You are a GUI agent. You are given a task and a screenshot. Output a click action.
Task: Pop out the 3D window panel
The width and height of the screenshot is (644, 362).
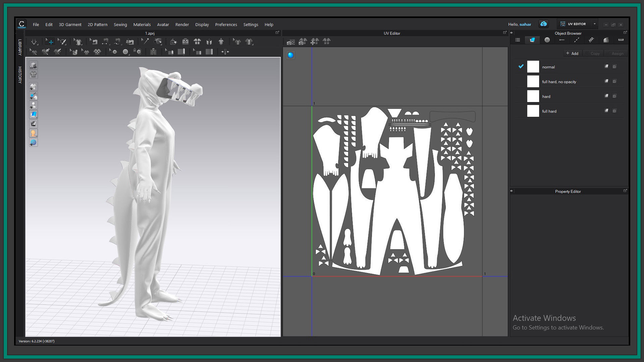pyautogui.click(x=277, y=33)
